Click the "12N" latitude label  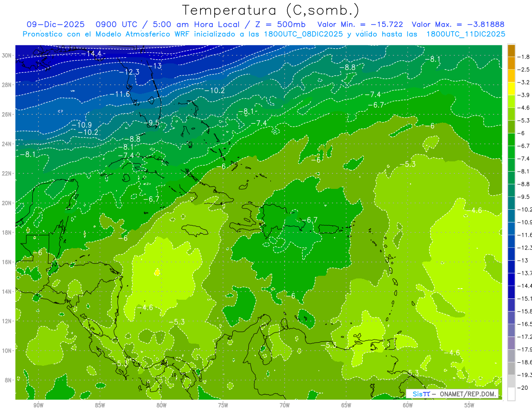tap(7, 321)
